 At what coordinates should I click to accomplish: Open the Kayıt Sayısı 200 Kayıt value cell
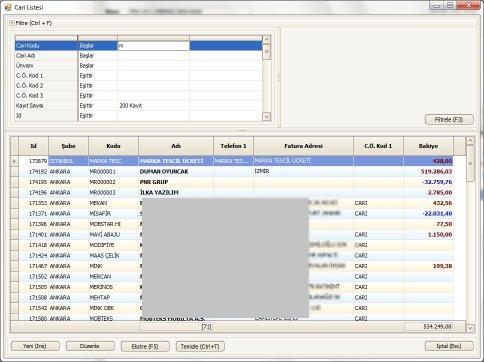(x=153, y=106)
